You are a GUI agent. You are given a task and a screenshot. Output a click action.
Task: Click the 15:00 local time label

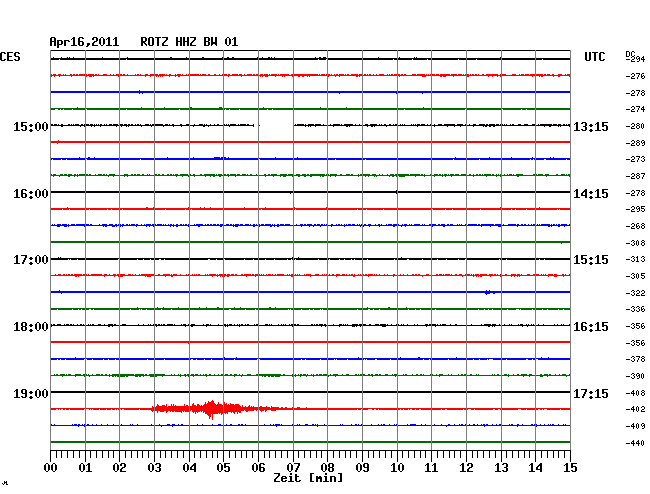(31, 126)
